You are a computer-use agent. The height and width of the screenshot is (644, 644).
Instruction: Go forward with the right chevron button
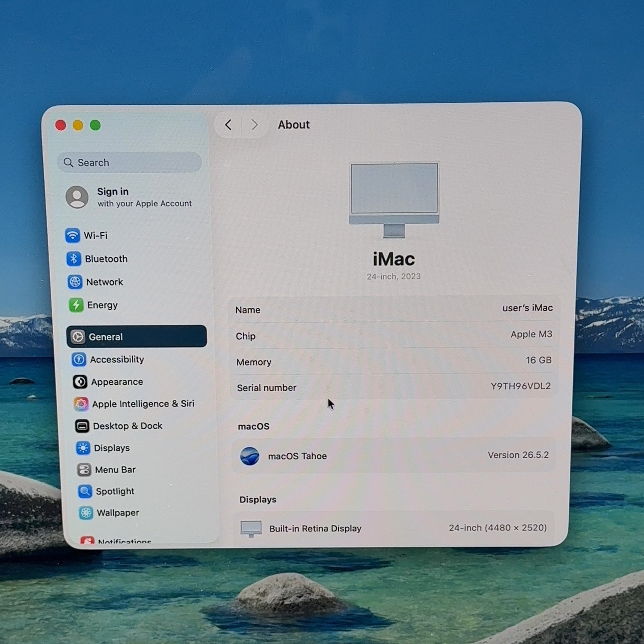point(255,125)
